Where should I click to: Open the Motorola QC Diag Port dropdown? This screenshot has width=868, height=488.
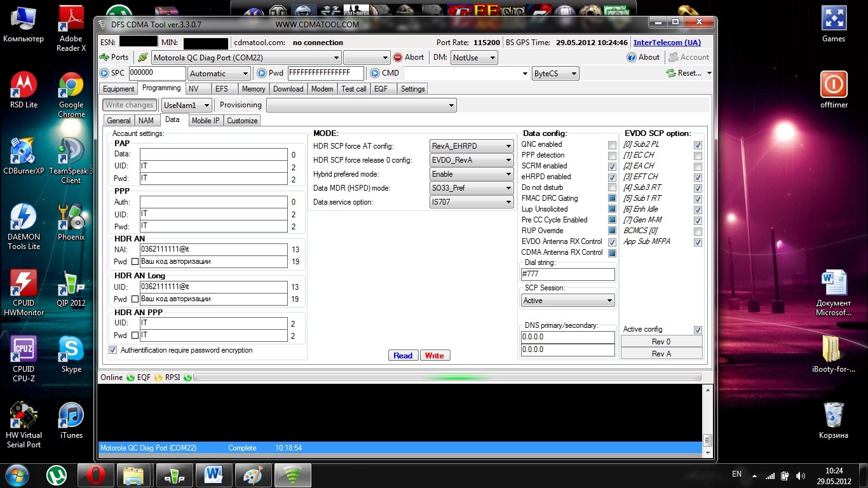click(246, 57)
